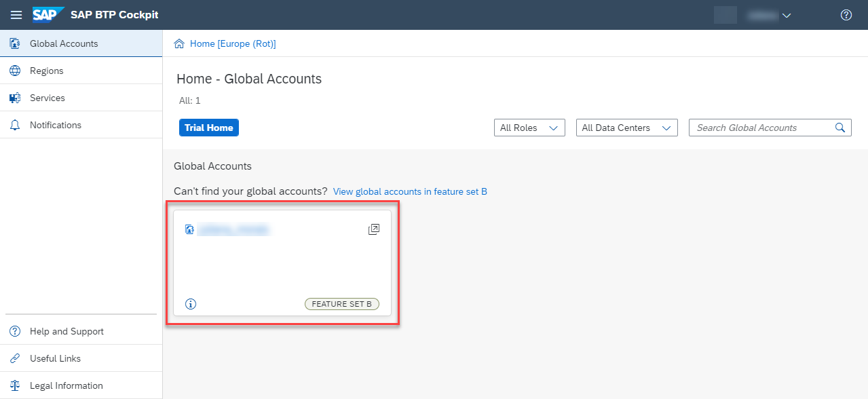Open the help question mark icon

tap(846, 15)
